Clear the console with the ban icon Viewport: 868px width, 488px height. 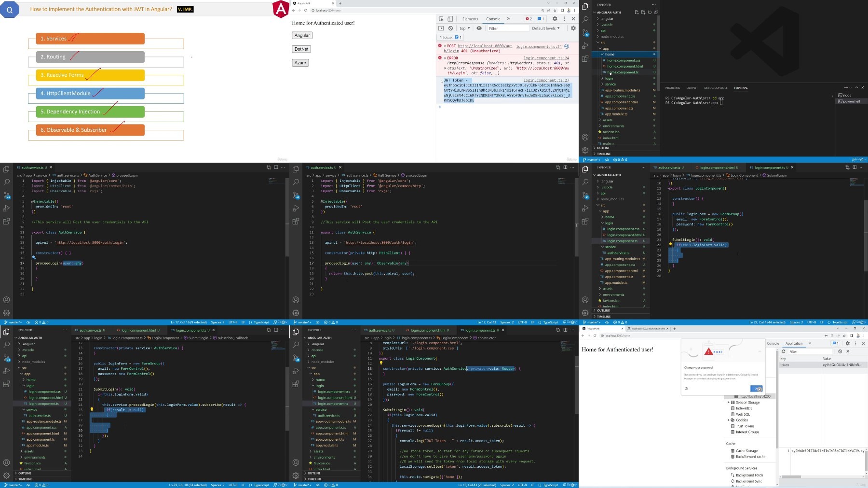[450, 28]
